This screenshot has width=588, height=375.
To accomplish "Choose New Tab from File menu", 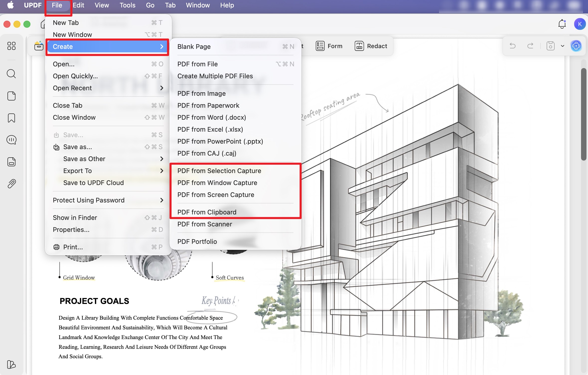I will click(x=108, y=23).
